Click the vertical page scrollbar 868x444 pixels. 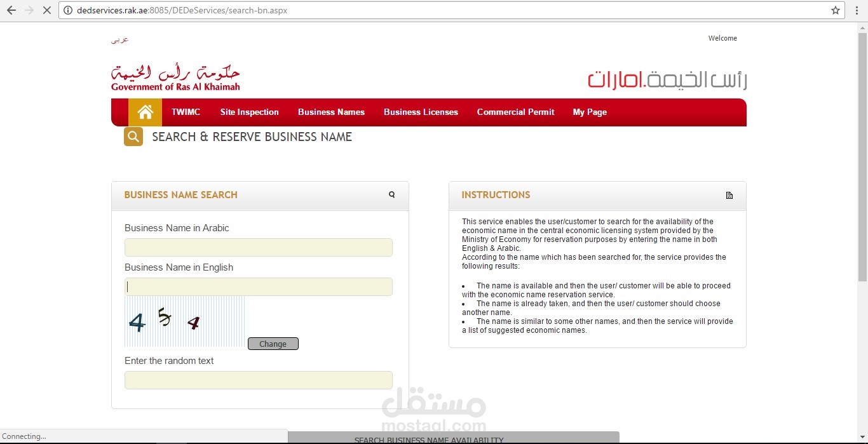click(x=862, y=156)
